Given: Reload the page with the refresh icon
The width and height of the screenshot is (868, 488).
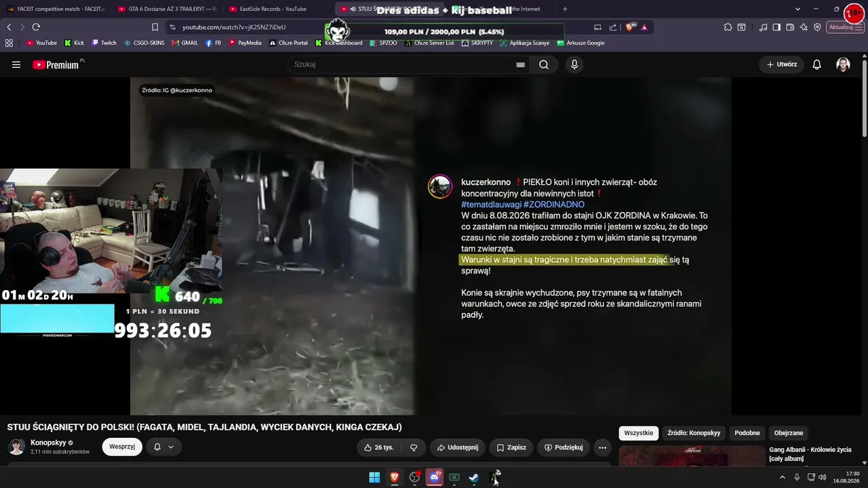Looking at the screenshot, I should coord(36,27).
